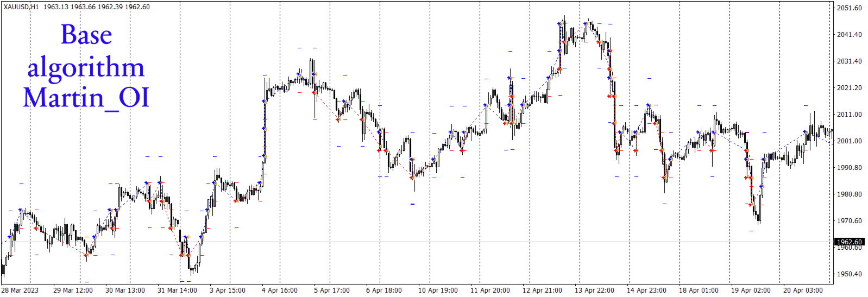Click the 19 Apr 02:00 time label

(751, 290)
